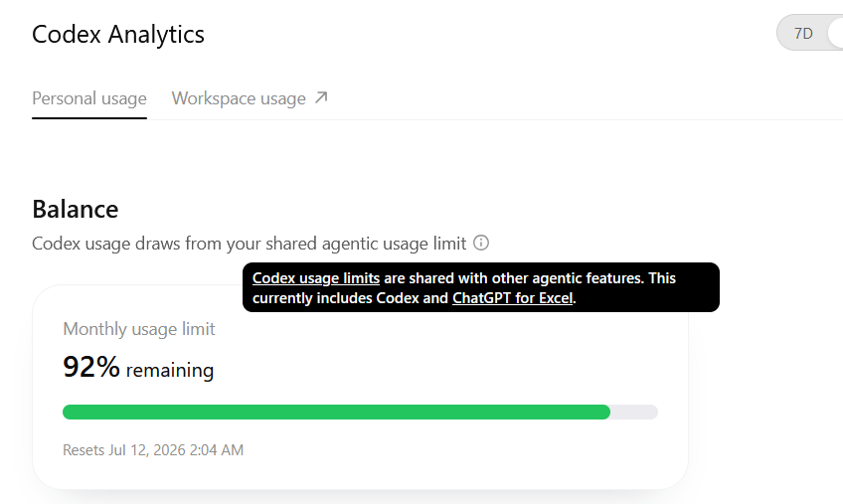Click the Codex Analytics page title

coord(118,35)
